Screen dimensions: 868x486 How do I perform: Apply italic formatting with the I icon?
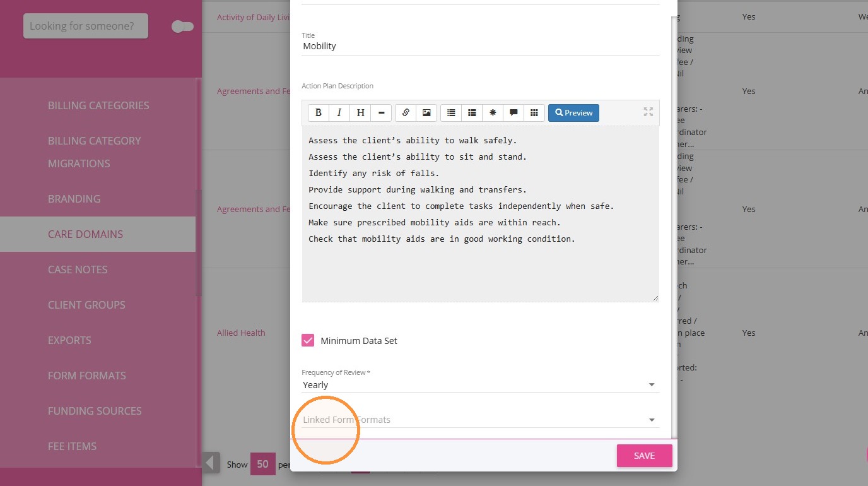click(x=339, y=113)
